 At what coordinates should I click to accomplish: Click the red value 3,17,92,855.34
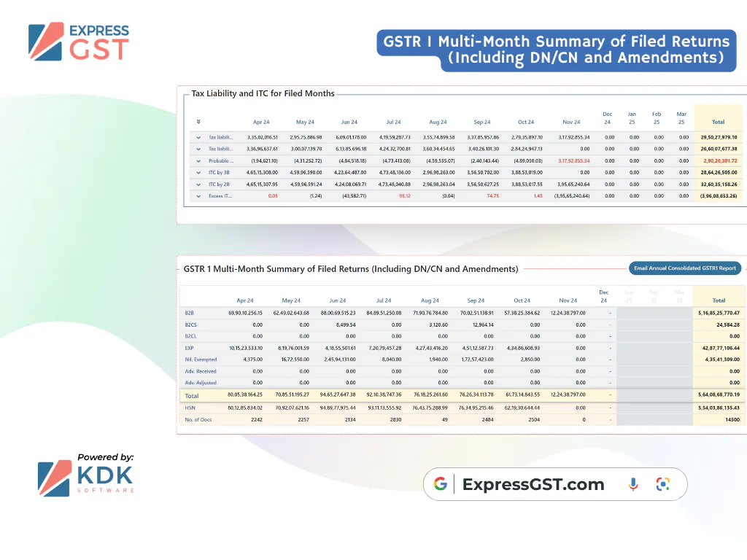tap(573, 161)
